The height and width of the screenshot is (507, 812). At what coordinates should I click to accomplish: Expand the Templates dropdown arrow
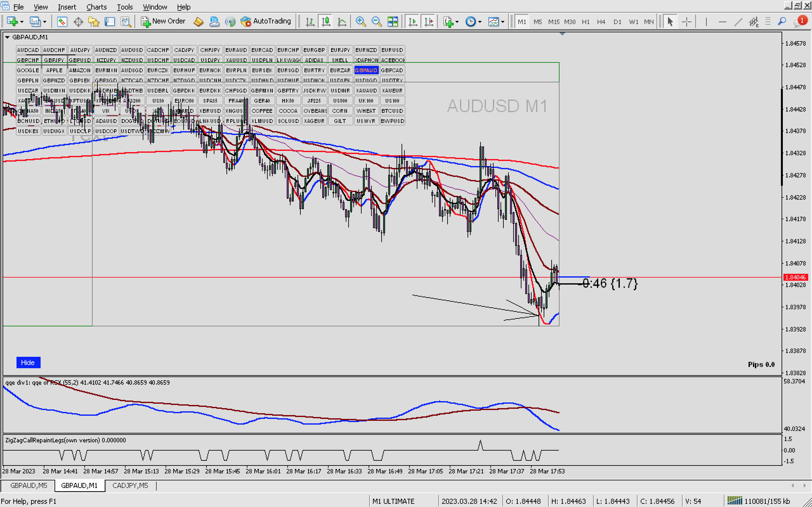tap(503, 22)
